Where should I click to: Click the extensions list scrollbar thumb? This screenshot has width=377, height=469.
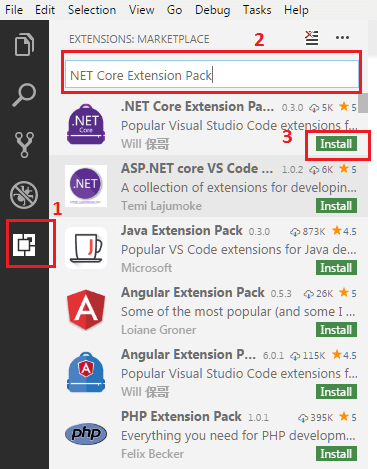363,103
